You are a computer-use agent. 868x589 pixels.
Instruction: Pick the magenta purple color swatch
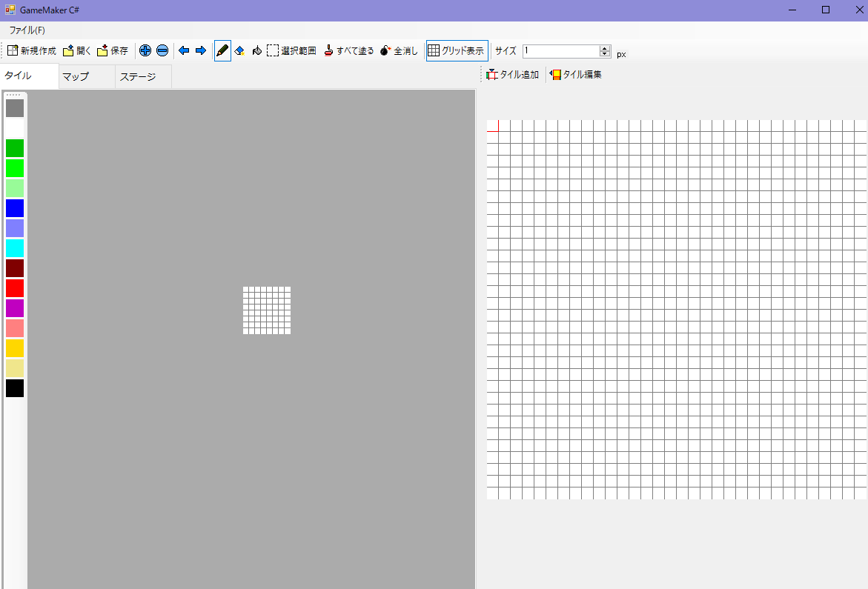click(x=15, y=308)
